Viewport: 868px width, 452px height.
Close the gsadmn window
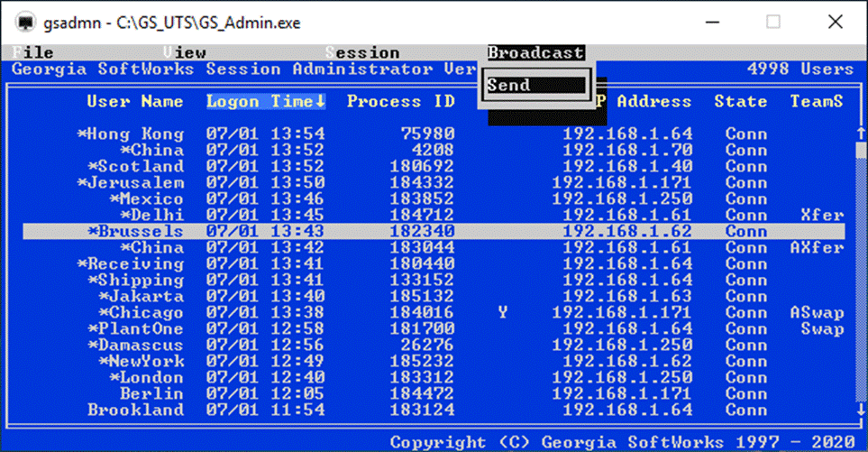(836, 23)
